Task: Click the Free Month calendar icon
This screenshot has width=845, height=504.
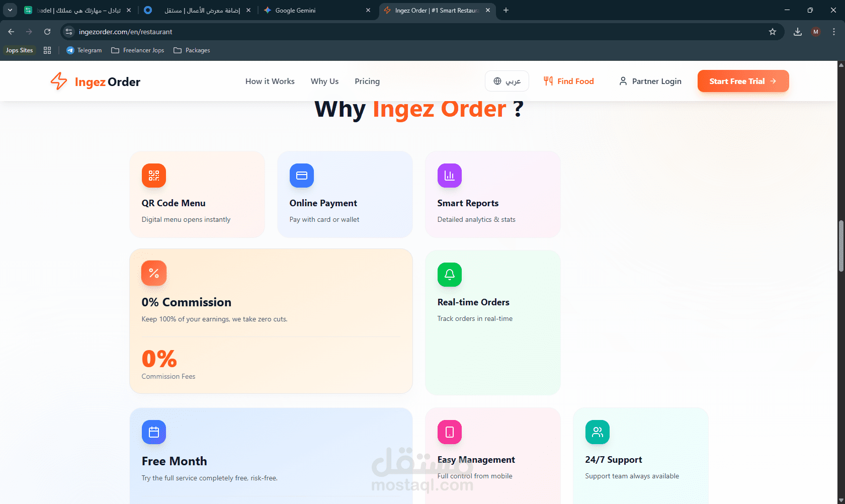Action: [154, 432]
